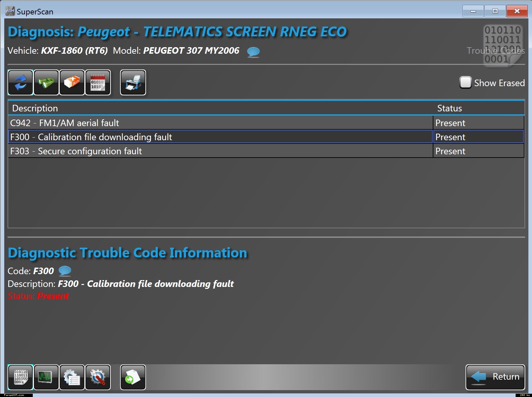Click the green binoculars icon
Image resolution: width=532 pixels, height=397 pixels.
46,83
